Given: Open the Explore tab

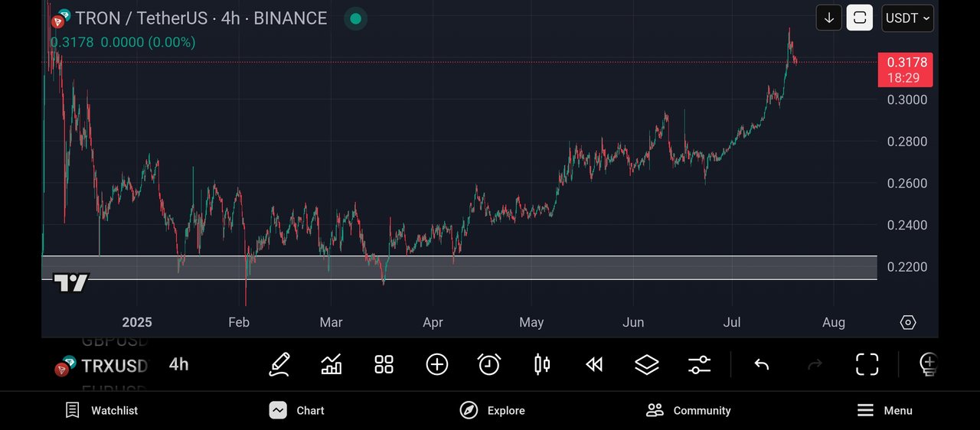Looking at the screenshot, I should pos(492,410).
